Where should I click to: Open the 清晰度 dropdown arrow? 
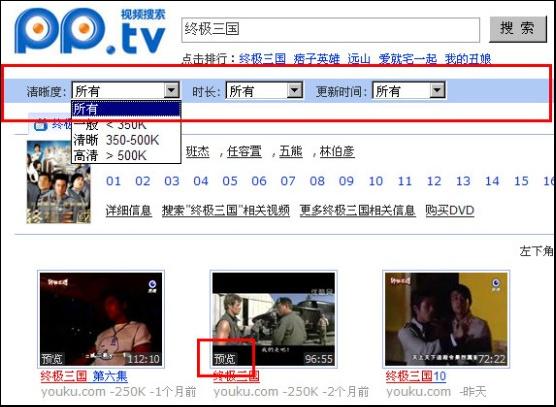[x=171, y=90]
